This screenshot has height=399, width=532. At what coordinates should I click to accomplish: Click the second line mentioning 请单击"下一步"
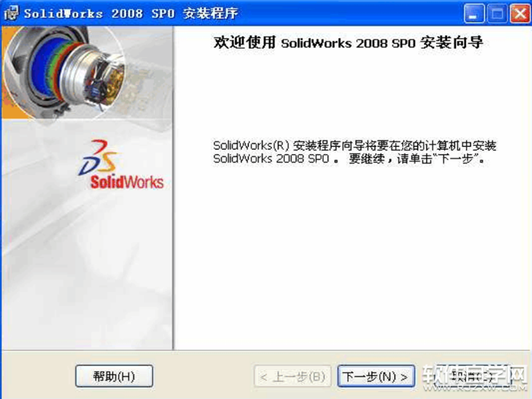click(349, 158)
